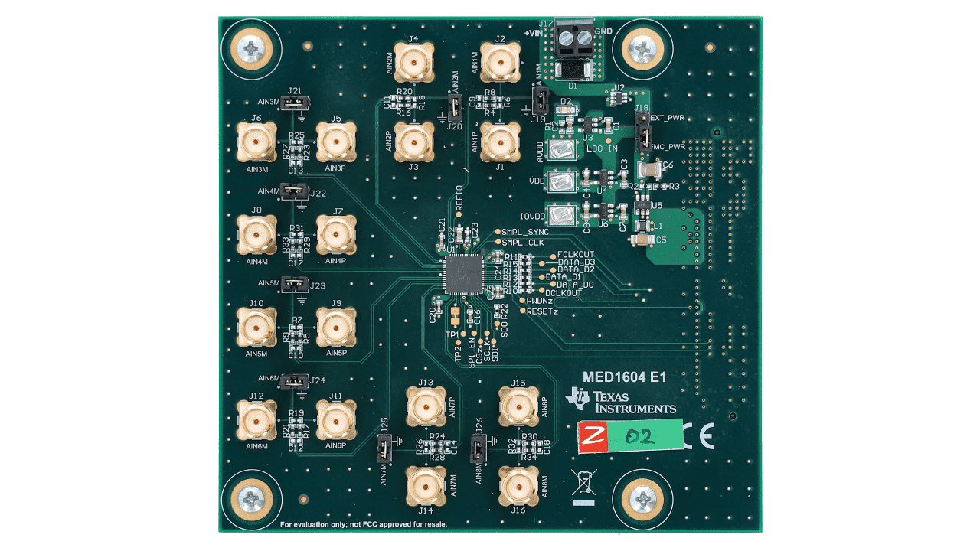
Task: Click the PWDNz test point label
Action: point(541,301)
